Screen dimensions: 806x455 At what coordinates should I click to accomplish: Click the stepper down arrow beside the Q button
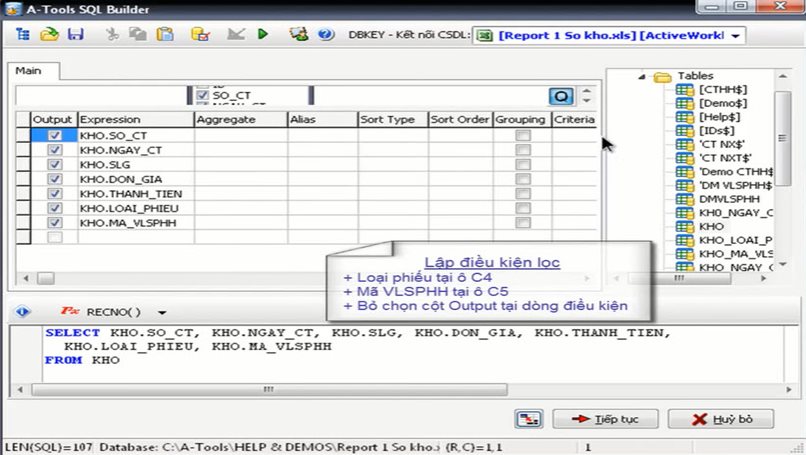point(587,101)
